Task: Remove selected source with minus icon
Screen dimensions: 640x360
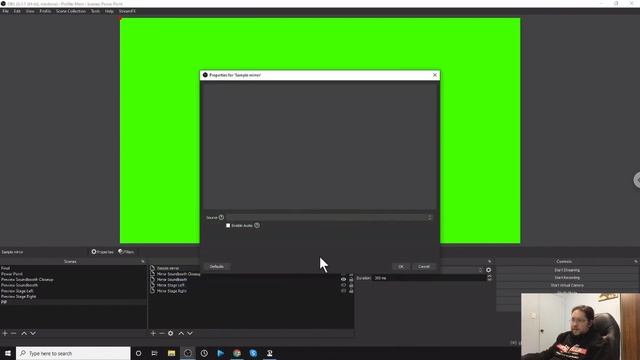Action: tap(162, 333)
